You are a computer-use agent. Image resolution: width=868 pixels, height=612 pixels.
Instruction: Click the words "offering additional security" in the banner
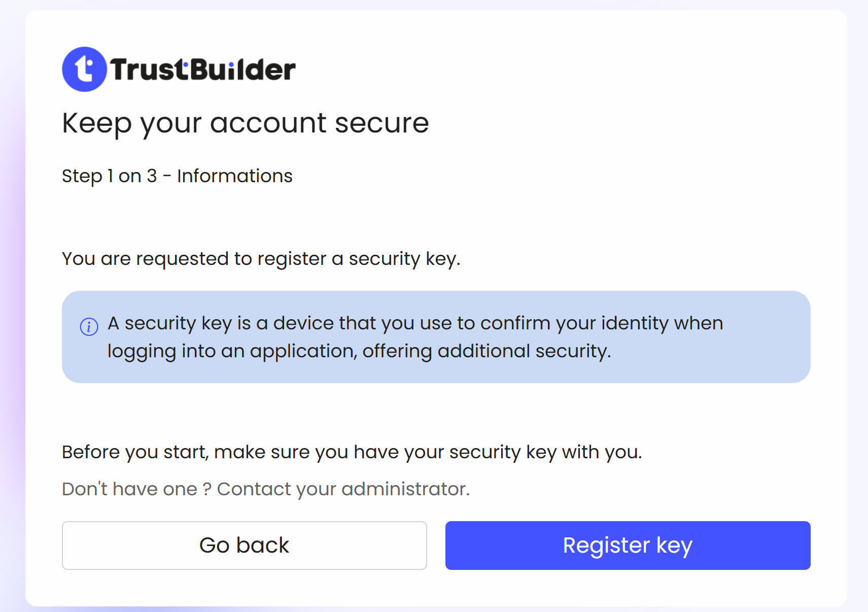486,351
